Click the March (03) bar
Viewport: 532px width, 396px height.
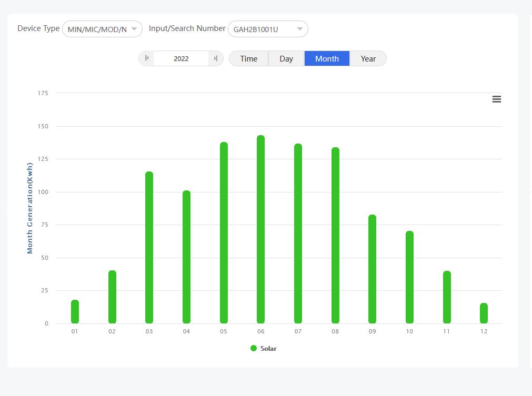[x=149, y=248]
